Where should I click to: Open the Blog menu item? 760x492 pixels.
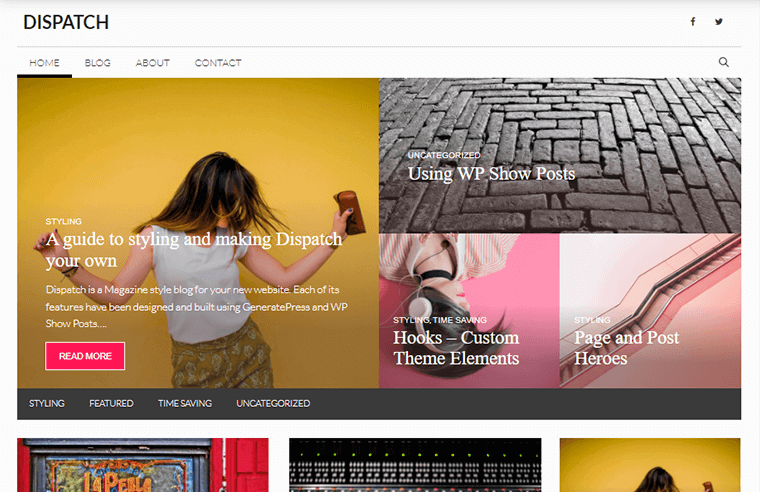click(x=97, y=63)
